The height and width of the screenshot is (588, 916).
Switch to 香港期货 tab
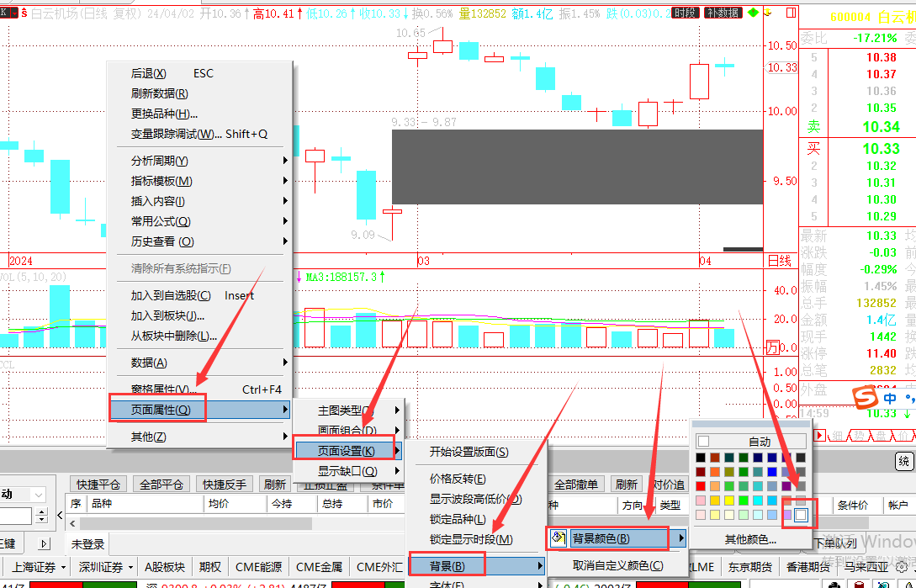tap(808, 567)
